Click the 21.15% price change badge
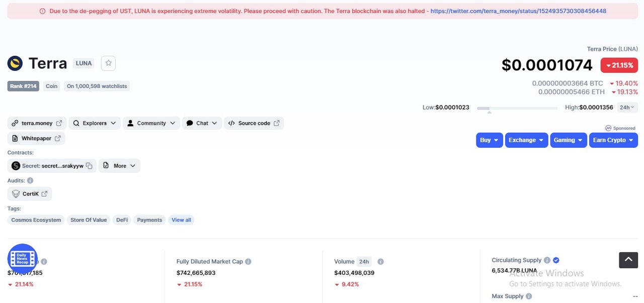Image resolution: width=644 pixels, height=303 pixels. tap(619, 65)
